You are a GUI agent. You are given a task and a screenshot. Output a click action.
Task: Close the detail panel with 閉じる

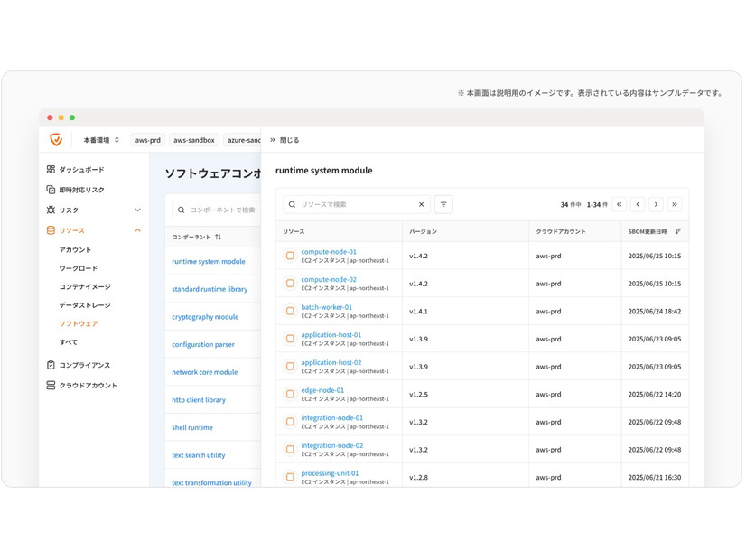284,140
